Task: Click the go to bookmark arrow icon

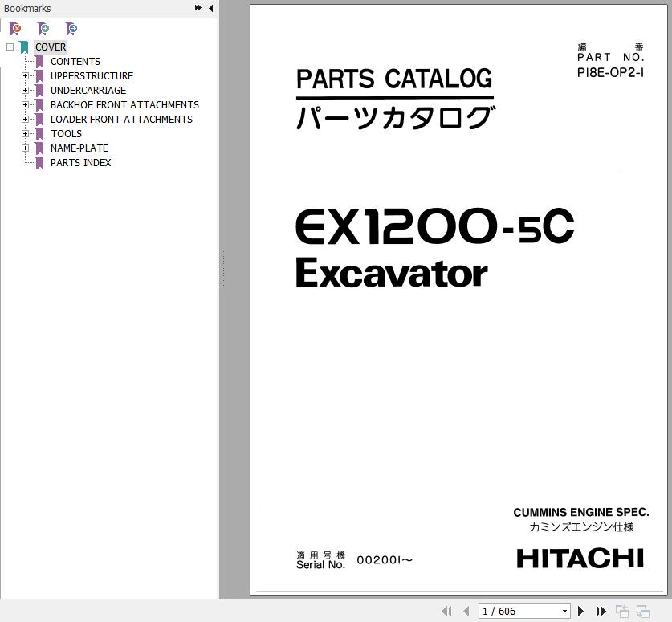Action: (x=71, y=29)
